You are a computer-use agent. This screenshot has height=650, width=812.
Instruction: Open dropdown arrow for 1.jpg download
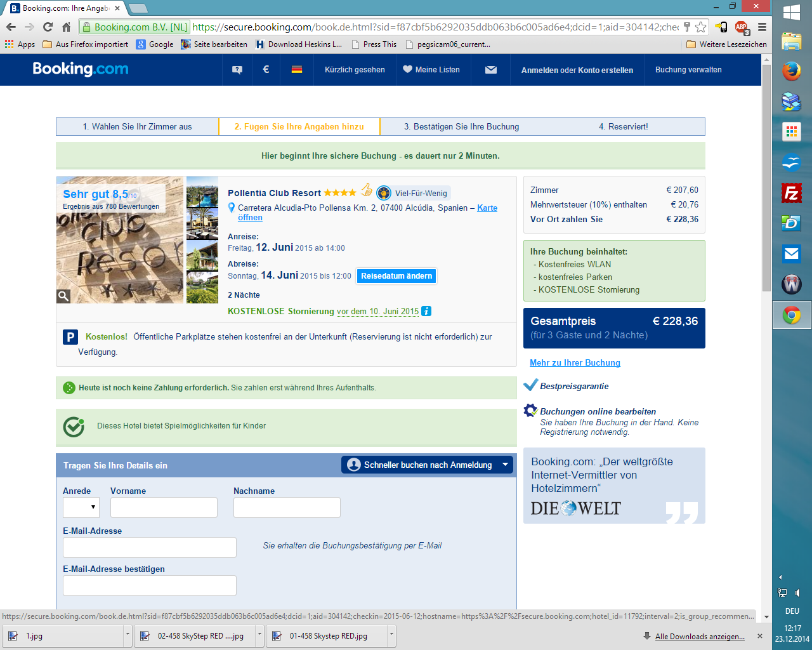[128, 635]
